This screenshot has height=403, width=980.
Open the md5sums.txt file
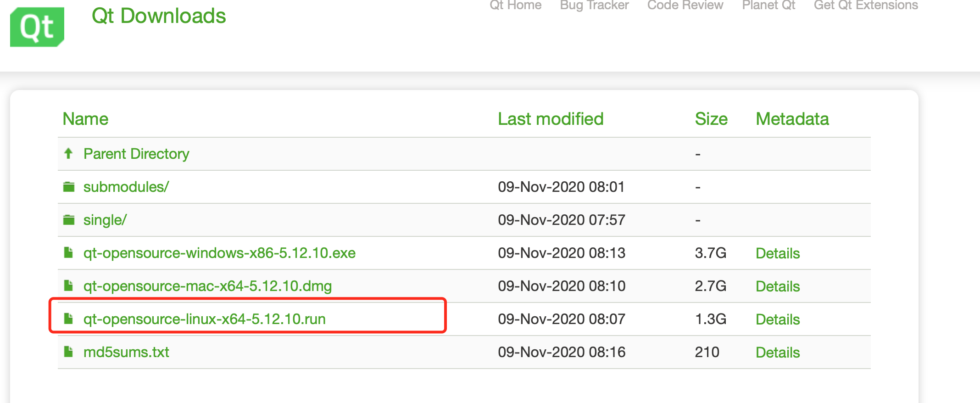(x=126, y=352)
